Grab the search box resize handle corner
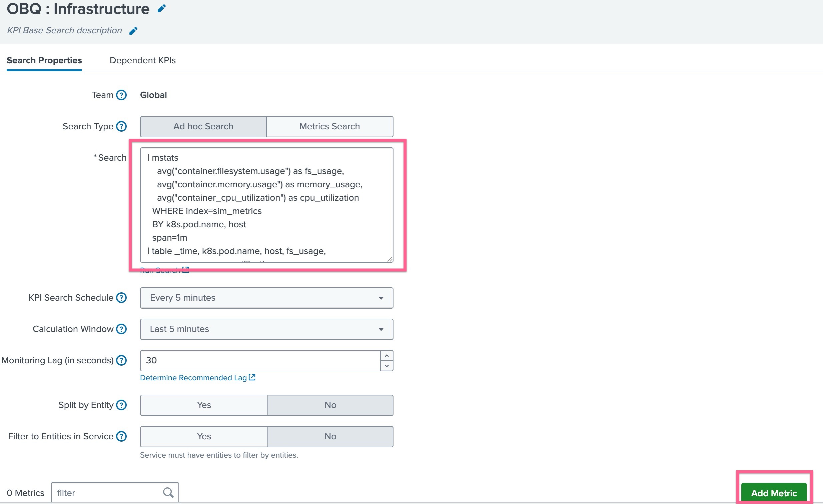 pyautogui.click(x=390, y=259)
